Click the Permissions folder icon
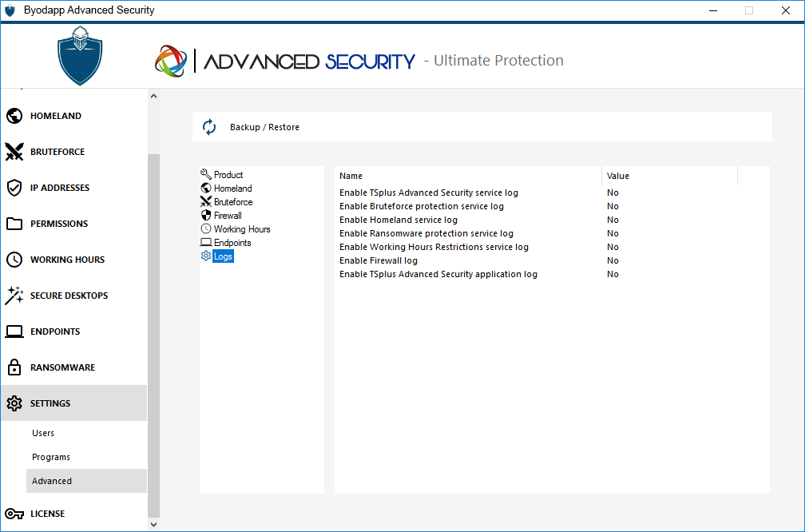 pos(14,224)
